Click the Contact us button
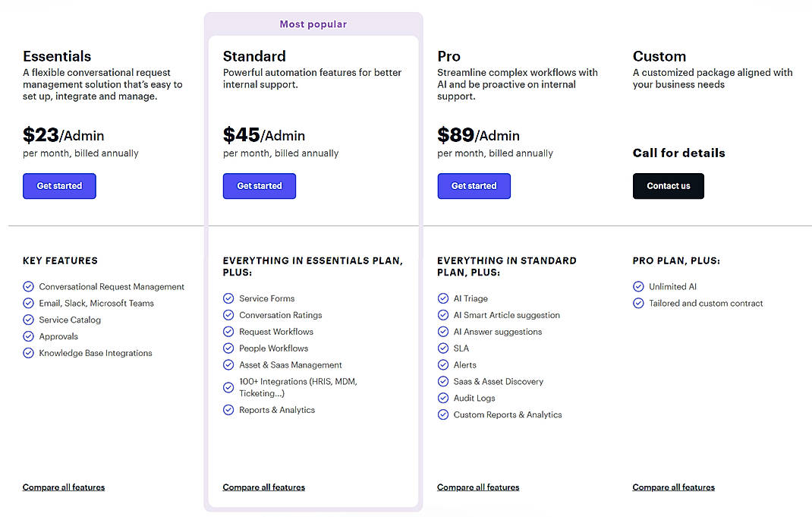The width and height of the screenshot is (812, 517). pos(668,186)
